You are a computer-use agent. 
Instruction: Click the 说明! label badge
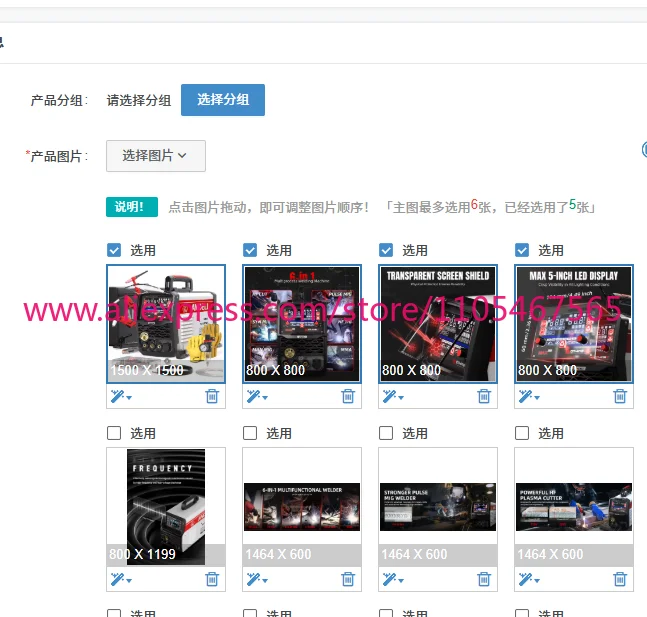pyautogui.click(x=132, y=207)
